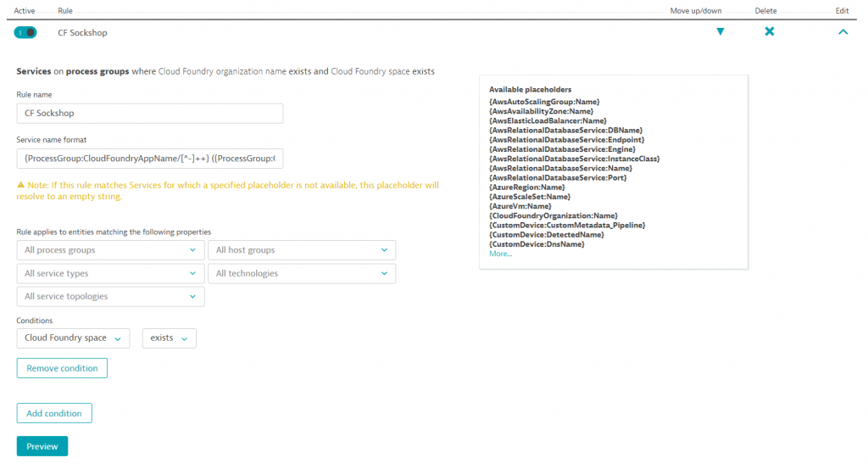Delete the CF Sockshop rule
Image resolution: width=868 pixels, height=469 pixels.
769,32
